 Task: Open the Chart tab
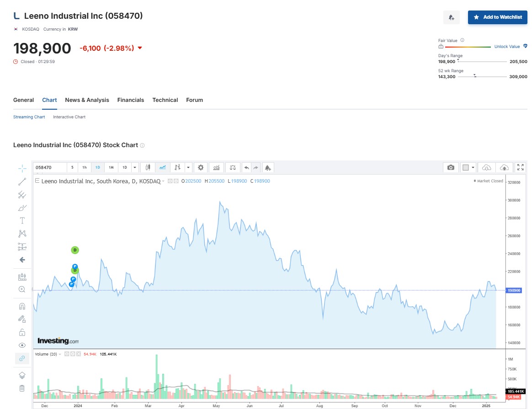(x=49, y=100)
